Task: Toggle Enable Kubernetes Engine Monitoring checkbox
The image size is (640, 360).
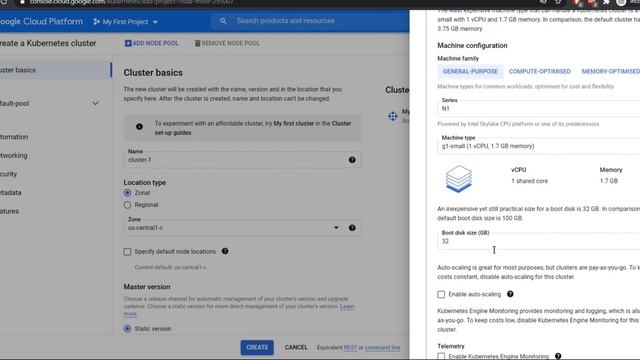Action: click(441, 356)
